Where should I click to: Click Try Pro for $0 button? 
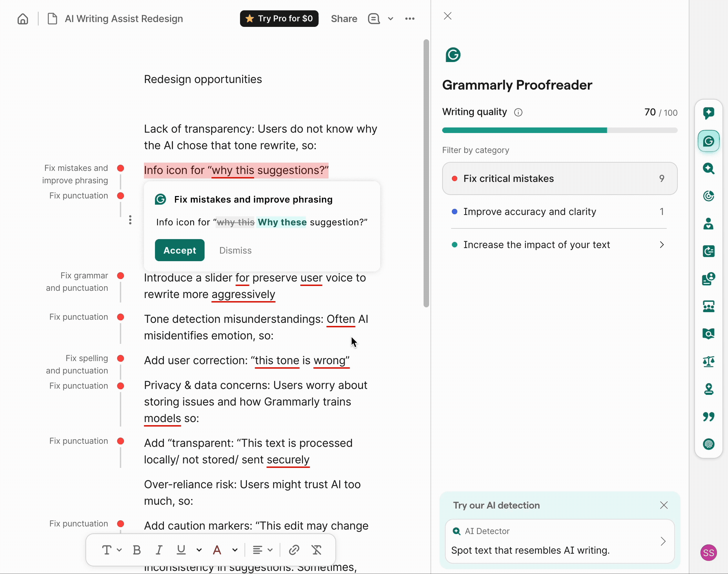tap(279, 19)
